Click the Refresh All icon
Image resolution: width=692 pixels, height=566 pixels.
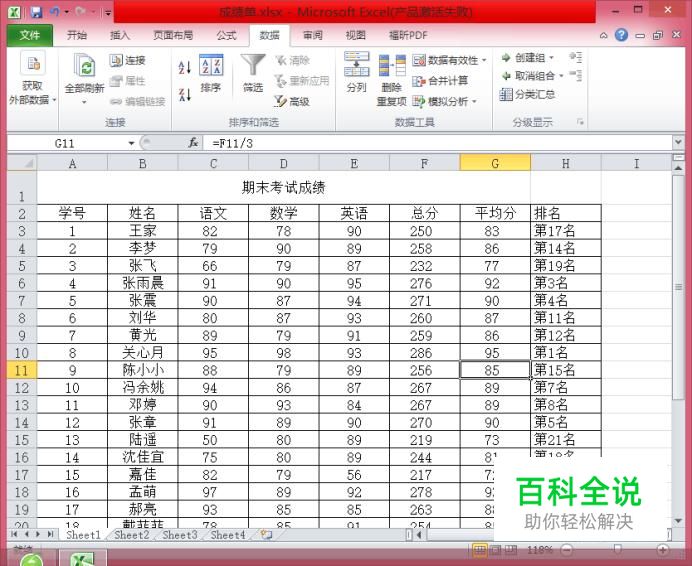[85, 67]
